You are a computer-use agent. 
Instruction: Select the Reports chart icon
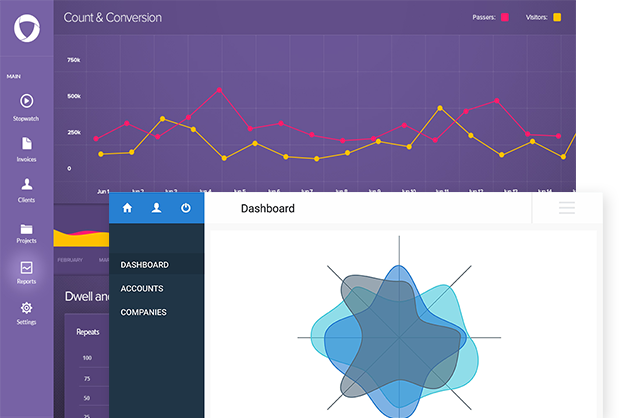[27, 268]
